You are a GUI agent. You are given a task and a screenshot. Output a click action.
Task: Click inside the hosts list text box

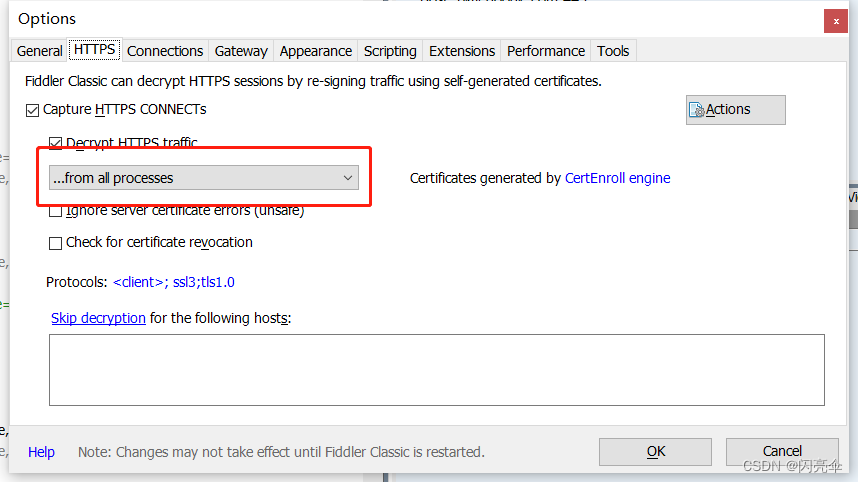[436, 370]
